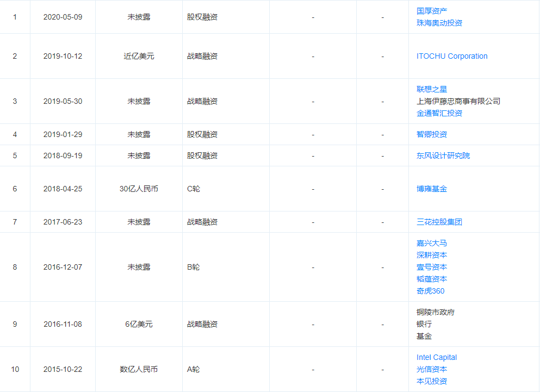Open investor link 光信资本
540x392 pixels.
pyautogui.click(x=432, y=369)
